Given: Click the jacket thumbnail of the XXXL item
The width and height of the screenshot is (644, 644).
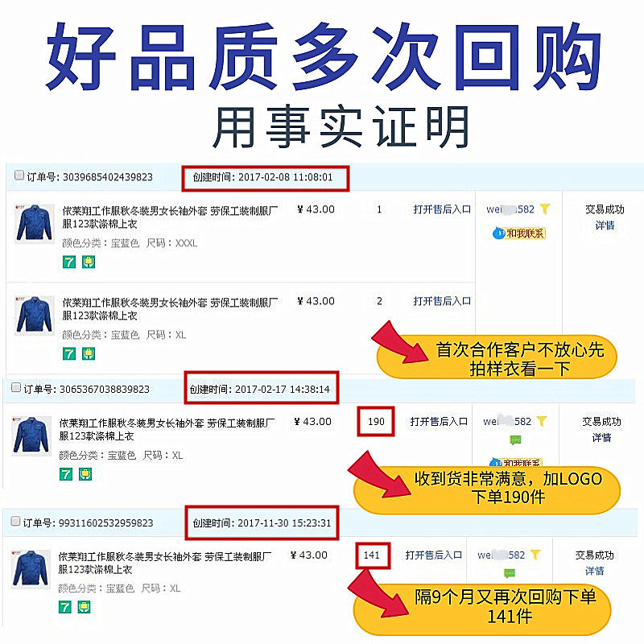Looking at the screenshot, I should [35, 224].
